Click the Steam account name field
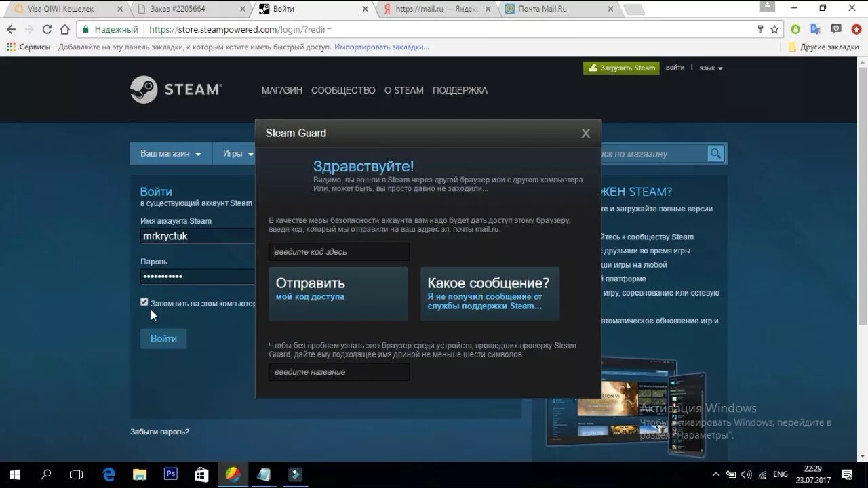 [x=197, y=236]
